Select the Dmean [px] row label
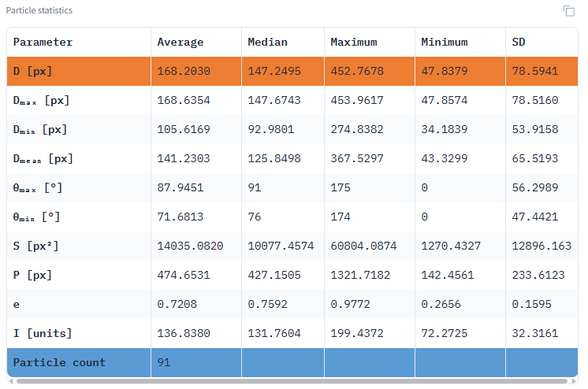This screenshot has width=588, height=389. coord(43,159)
